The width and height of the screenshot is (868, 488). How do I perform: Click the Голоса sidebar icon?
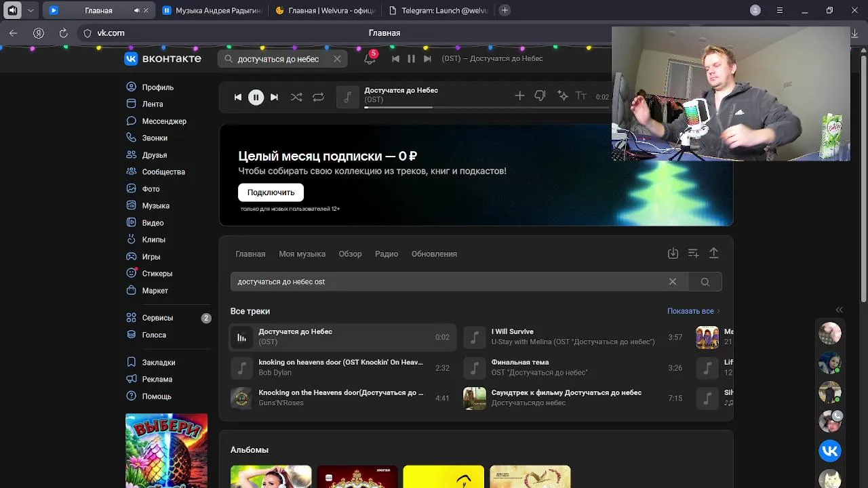[132, 335]
